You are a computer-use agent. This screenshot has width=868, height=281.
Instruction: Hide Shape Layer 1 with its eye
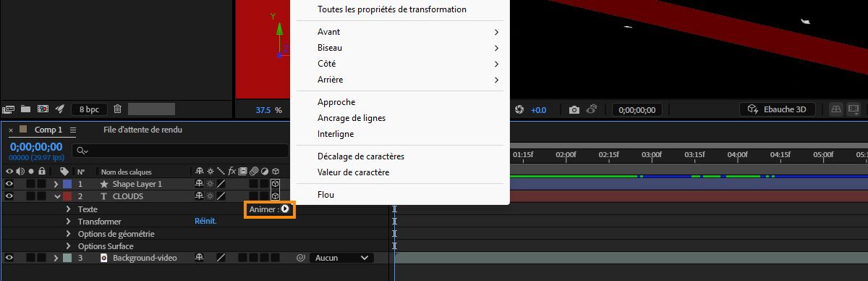(9, 184)
